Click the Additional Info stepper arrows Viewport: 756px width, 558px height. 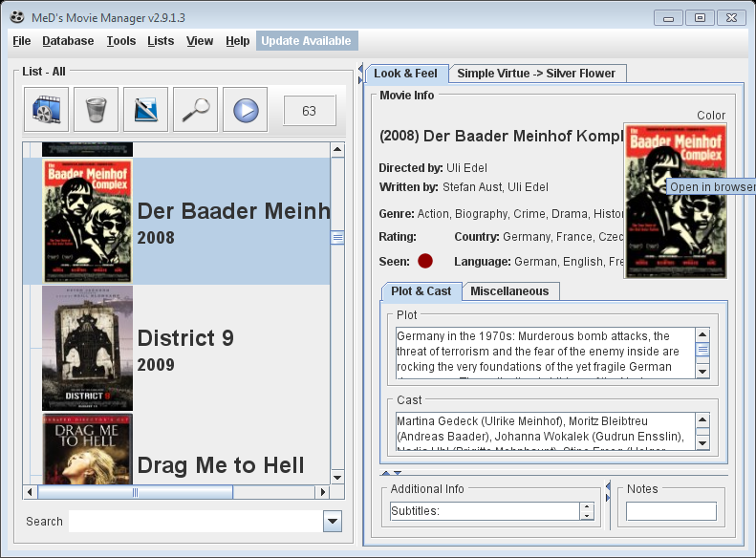click(586, 511)
